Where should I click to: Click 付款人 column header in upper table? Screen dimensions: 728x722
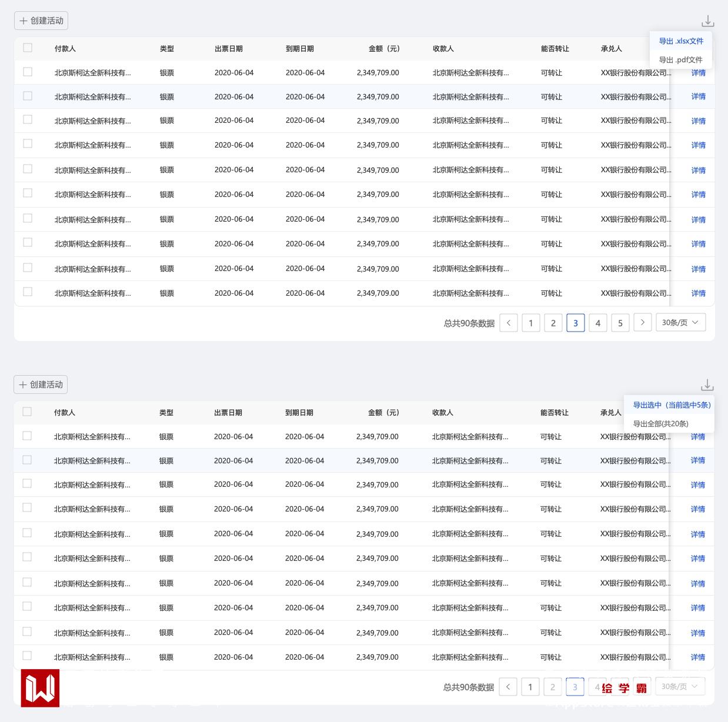point(65,49)
